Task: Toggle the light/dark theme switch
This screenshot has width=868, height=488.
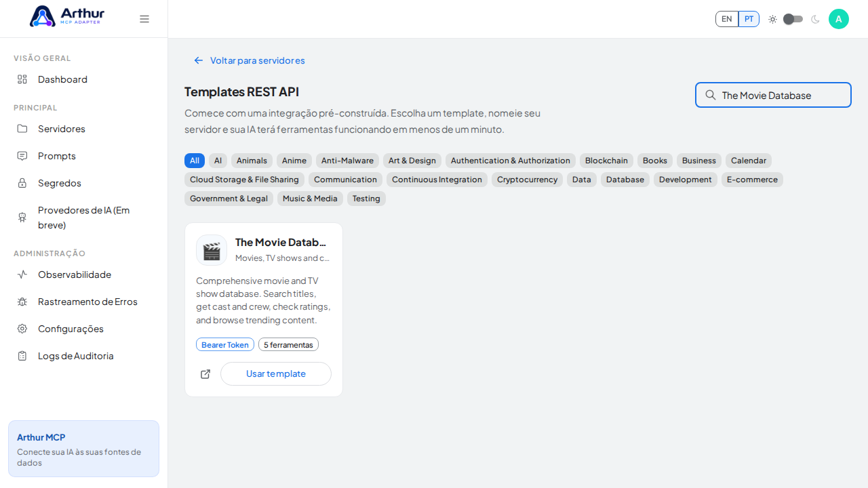Action: click(793, 19)
